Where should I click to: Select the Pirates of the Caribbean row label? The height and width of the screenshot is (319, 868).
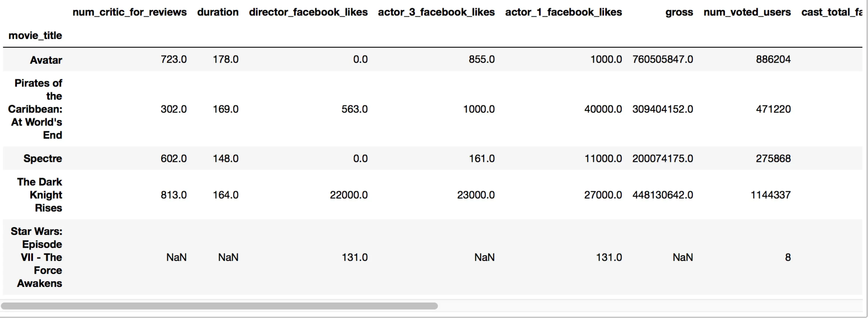[36, 109]
